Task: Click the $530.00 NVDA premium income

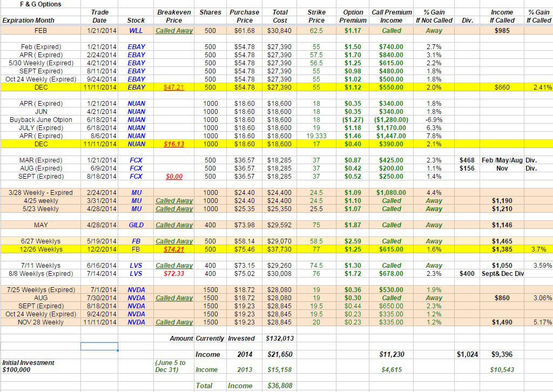Action: coord(391,290)
